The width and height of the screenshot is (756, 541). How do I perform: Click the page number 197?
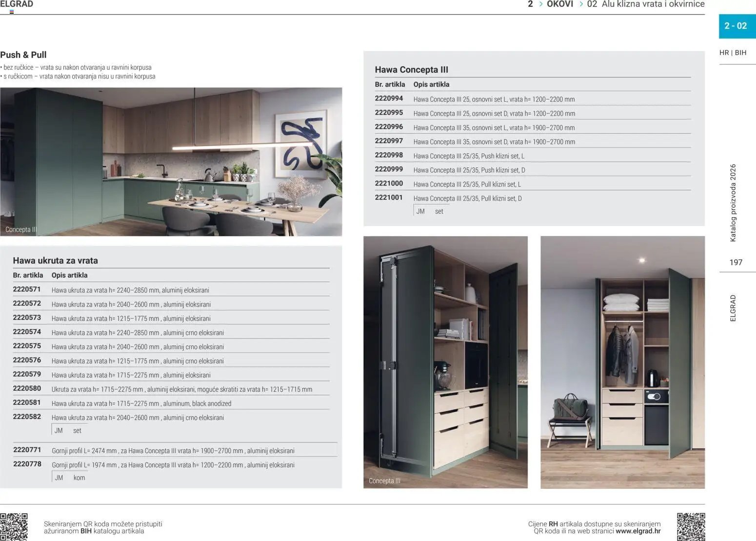click(736, 262)
